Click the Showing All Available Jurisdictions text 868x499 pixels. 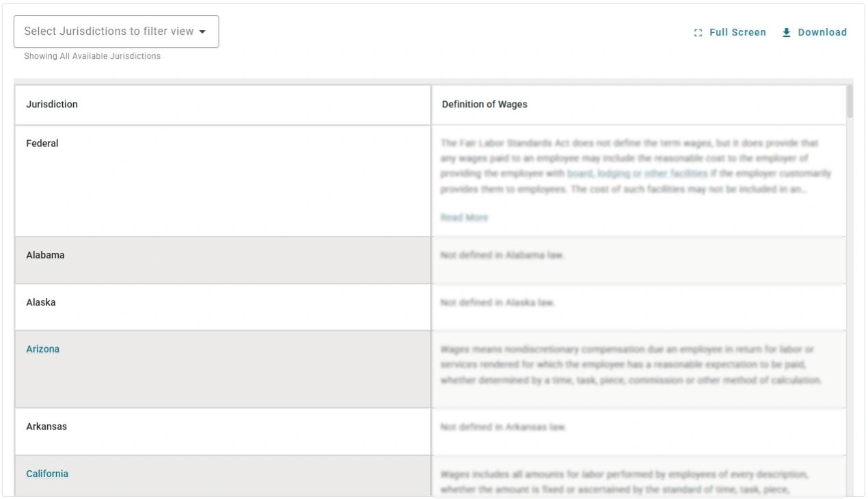(90, 56)
